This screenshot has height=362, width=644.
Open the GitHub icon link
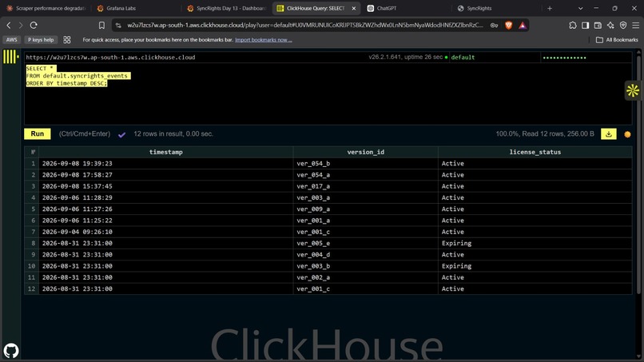tap(11, 351)
